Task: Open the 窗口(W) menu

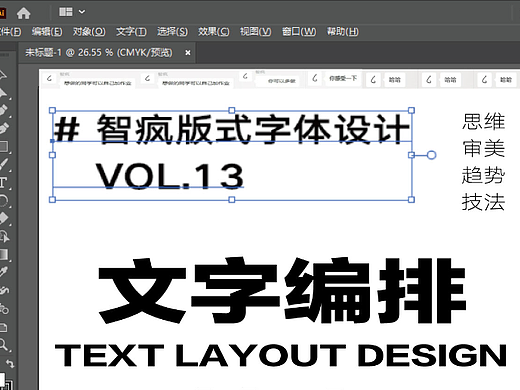Action: 299,32
